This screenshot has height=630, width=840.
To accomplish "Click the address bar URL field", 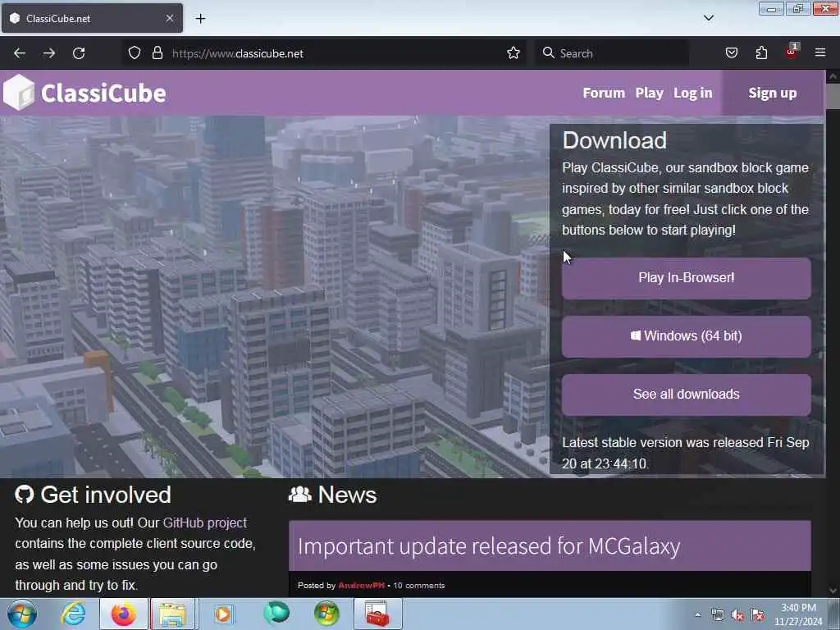I will [x=324, y=53].
